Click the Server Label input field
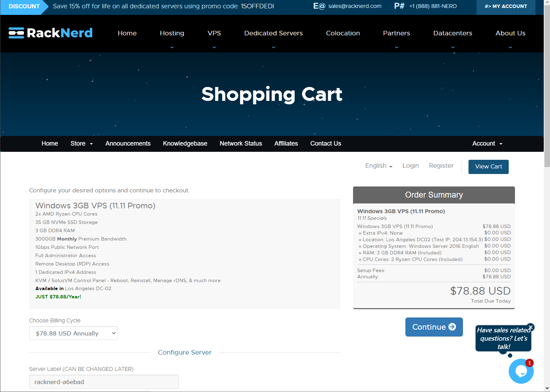Viewport: 550px width, 392px height. pyautogui.click(x=104, y=382)
